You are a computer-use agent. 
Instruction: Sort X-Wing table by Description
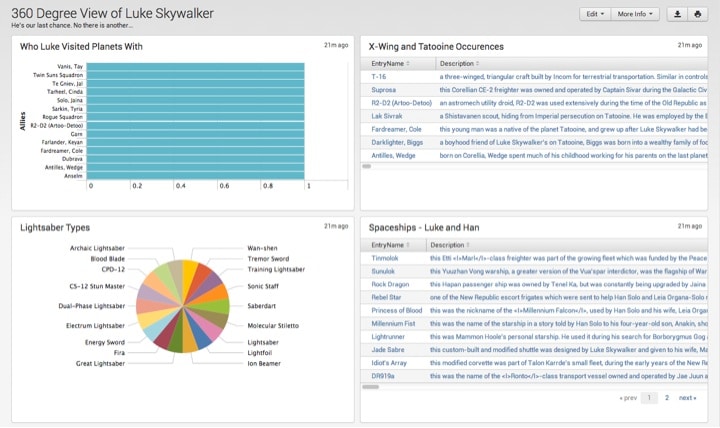click(x=459, y=63)
